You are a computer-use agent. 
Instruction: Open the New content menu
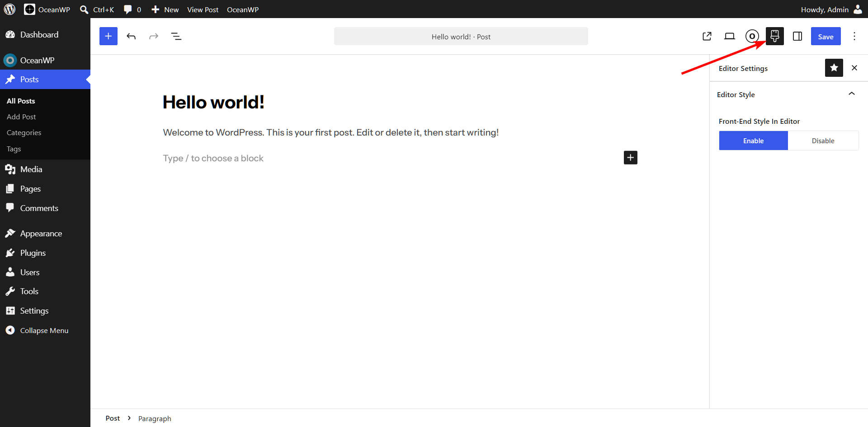(165, 9)
